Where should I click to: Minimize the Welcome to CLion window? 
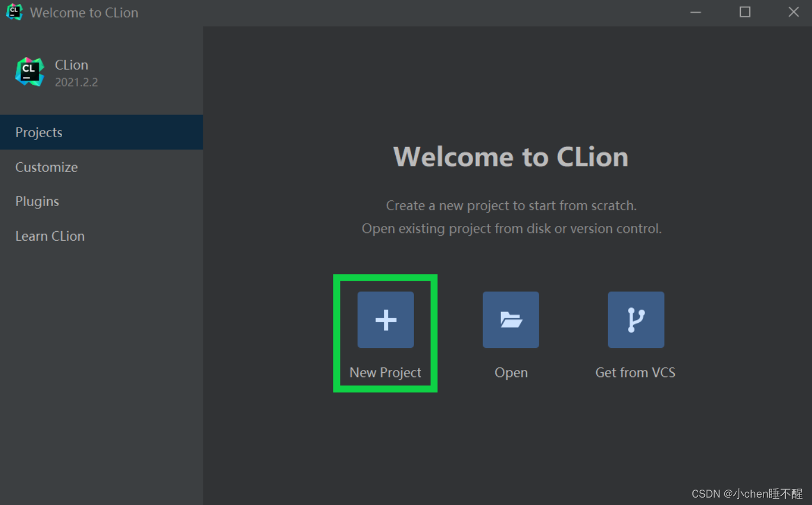coord(696,12)
